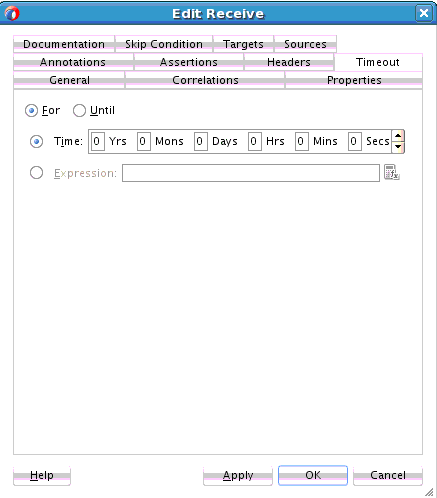437x498 pixels.
Task: Choose the Expression radio option
Action: pos(36,173)
